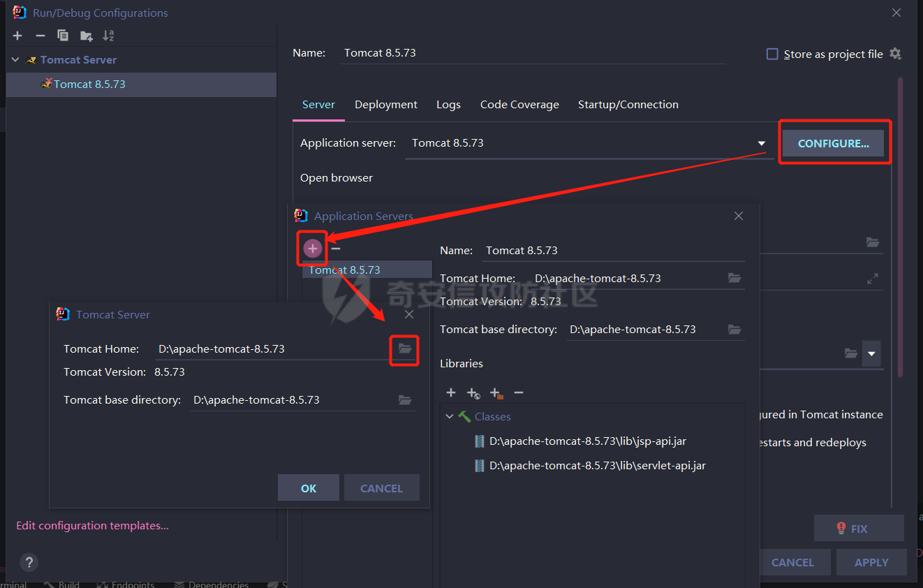This screenshot has height=588, width=923.
Task: Collapse Classes node in Libraries
Action: (x=450, y=417)
